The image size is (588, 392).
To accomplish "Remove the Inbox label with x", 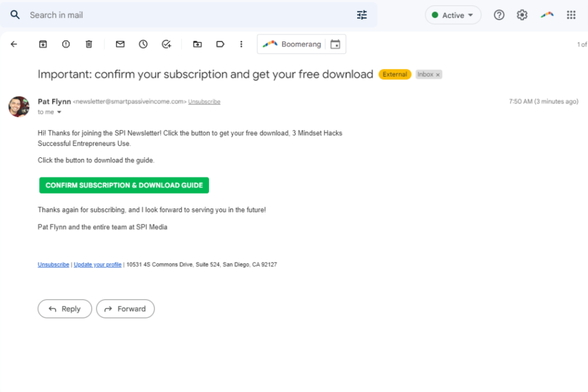I will tap(438, 75).
